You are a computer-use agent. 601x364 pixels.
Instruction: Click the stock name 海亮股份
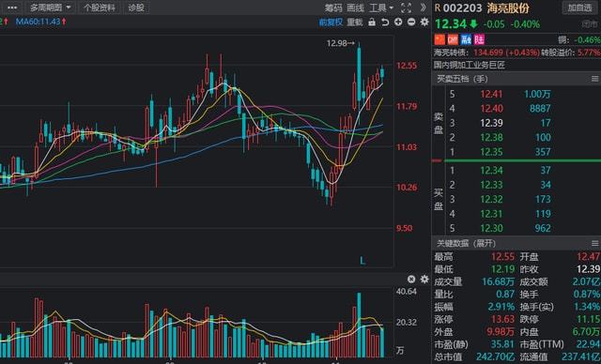[x=508, y=8]
